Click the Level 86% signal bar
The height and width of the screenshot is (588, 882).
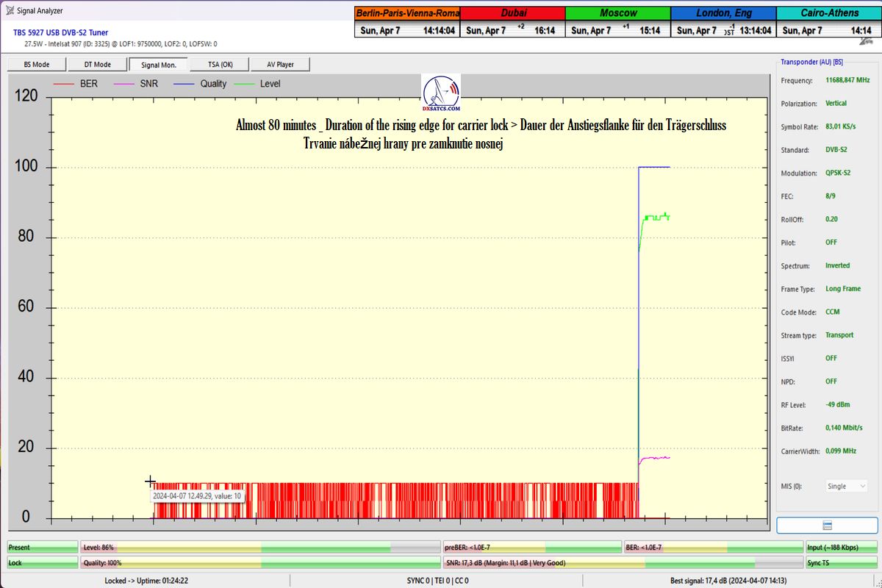point(259,548)
